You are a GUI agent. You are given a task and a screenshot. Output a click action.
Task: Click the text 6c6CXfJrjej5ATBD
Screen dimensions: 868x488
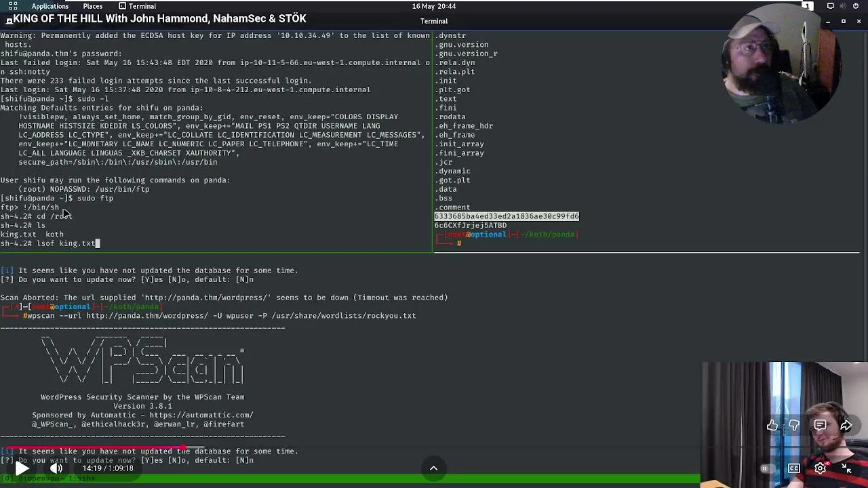point(471,225)
